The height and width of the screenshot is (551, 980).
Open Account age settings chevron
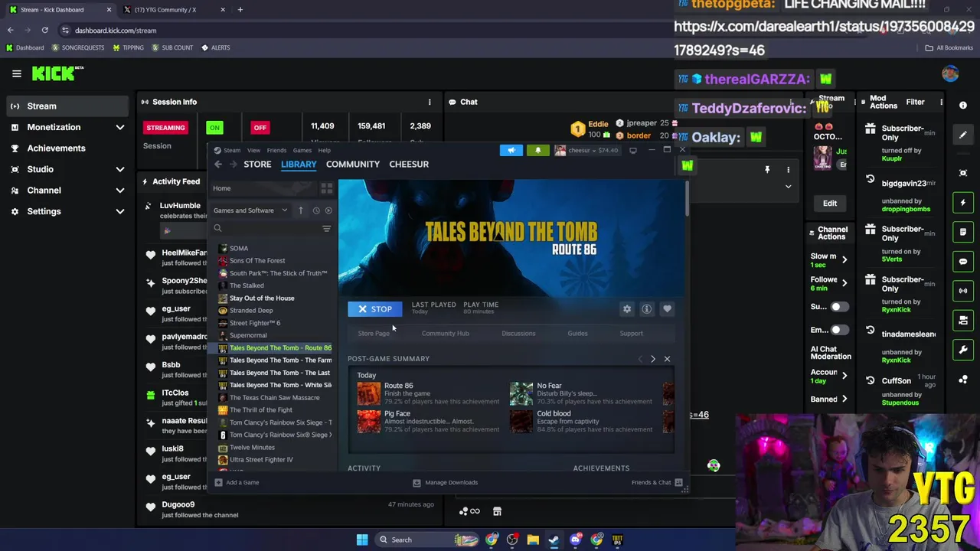pos(844,376)
